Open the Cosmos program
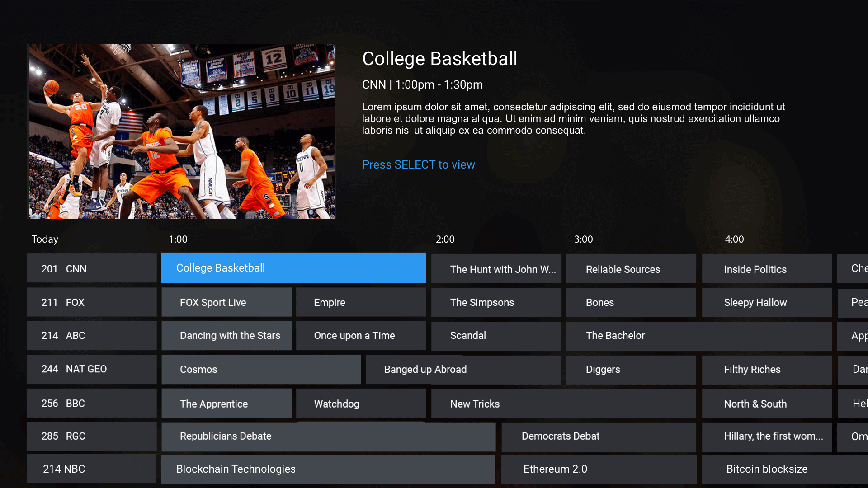Viewport: 868px width, 488px height. [261, 370]
